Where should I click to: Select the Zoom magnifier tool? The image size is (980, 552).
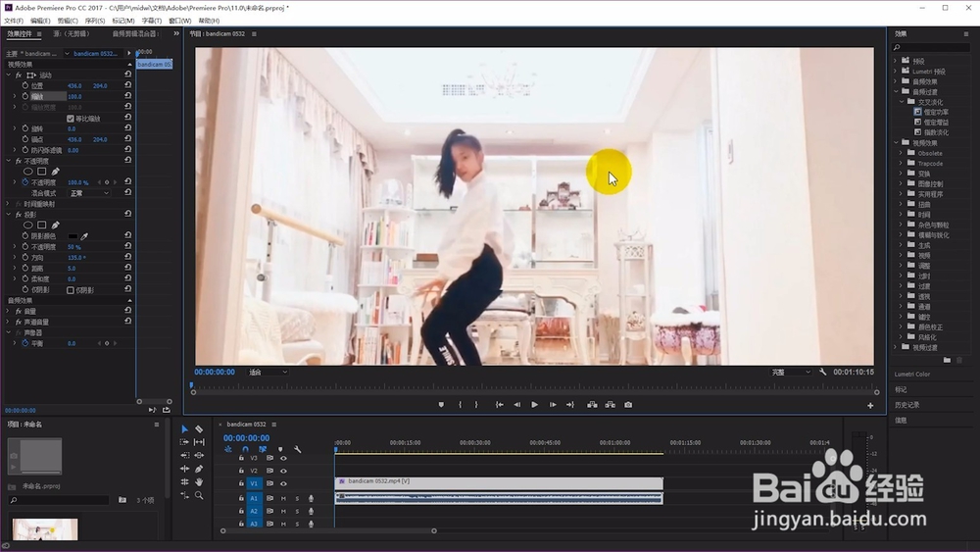point(199,495)
